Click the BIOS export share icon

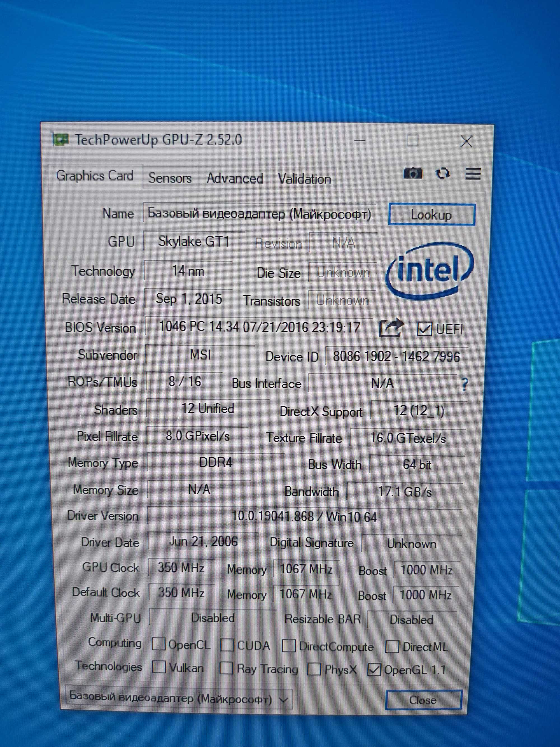pos(391,328)
